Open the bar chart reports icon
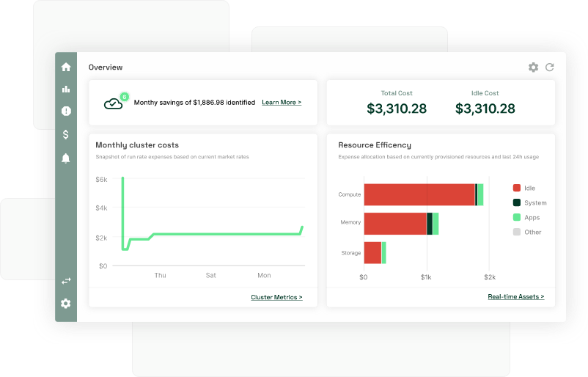This screenshot has width=588, height=377. pyautogui.click(x=66, y=89)
